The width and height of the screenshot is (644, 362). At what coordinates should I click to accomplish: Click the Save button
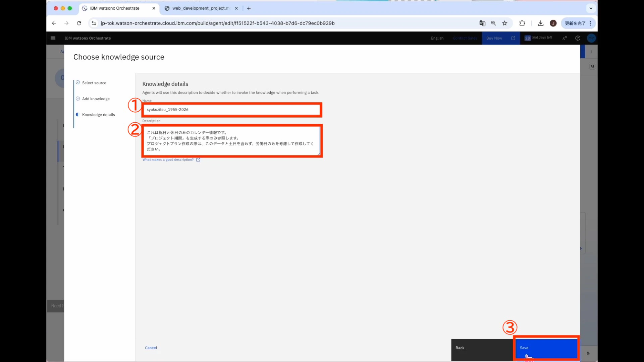click(x=546, y=348)
